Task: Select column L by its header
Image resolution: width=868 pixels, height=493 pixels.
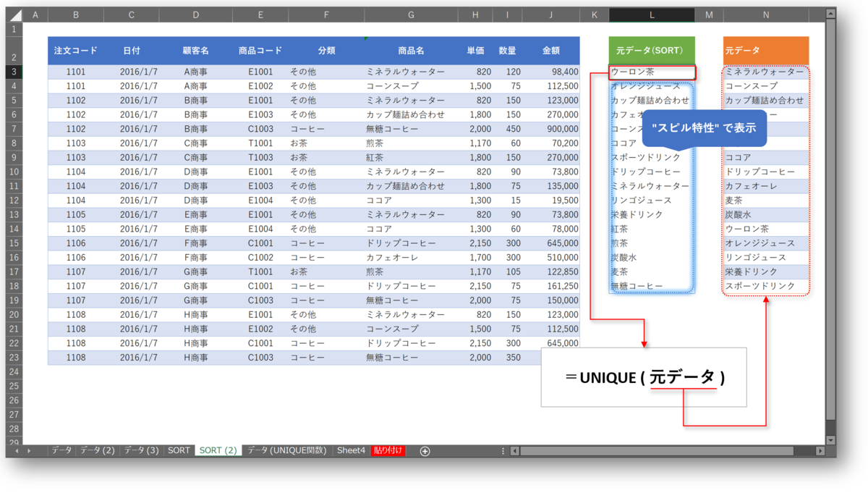Action: coord(651,14)
